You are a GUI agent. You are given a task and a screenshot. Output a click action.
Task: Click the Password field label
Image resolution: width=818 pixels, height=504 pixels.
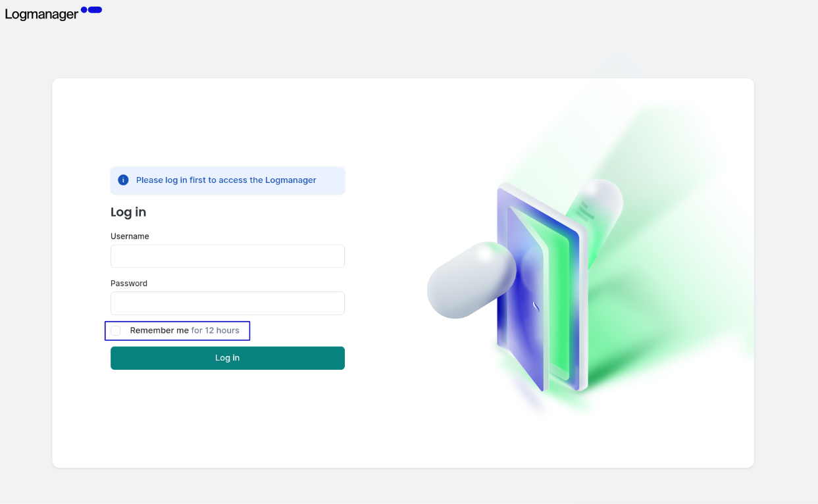click(x=128, y=283)
